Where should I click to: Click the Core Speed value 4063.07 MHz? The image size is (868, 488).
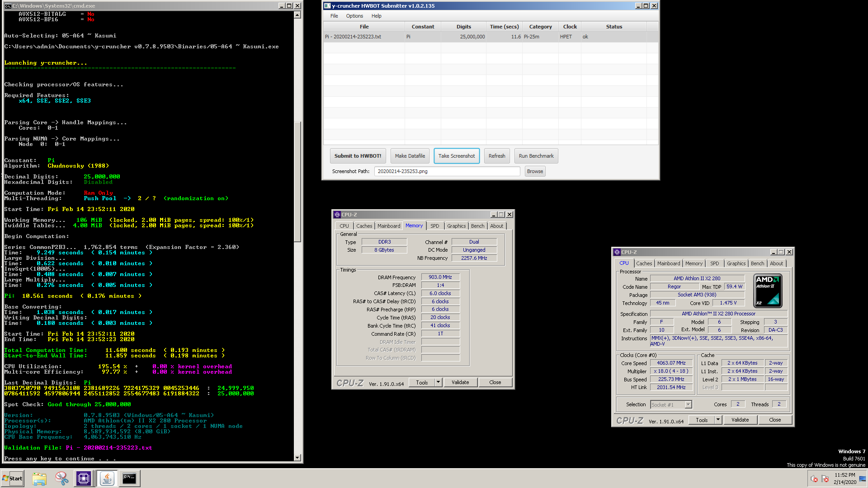click(671, 363)
